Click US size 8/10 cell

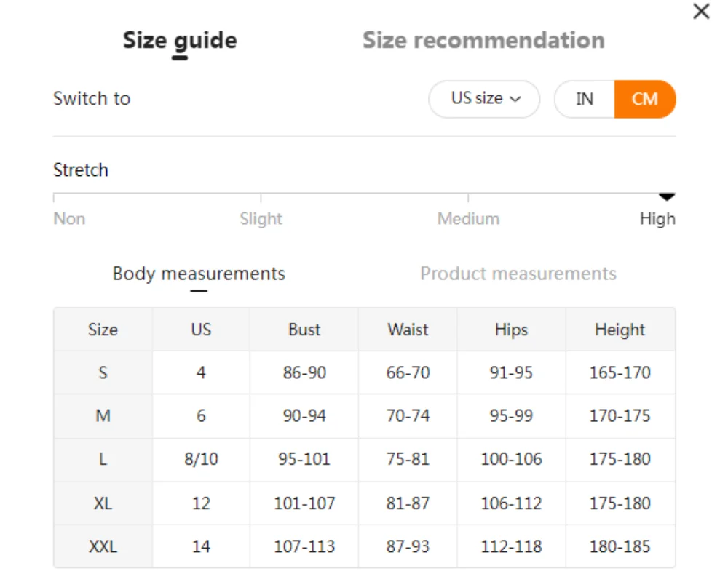201,460
